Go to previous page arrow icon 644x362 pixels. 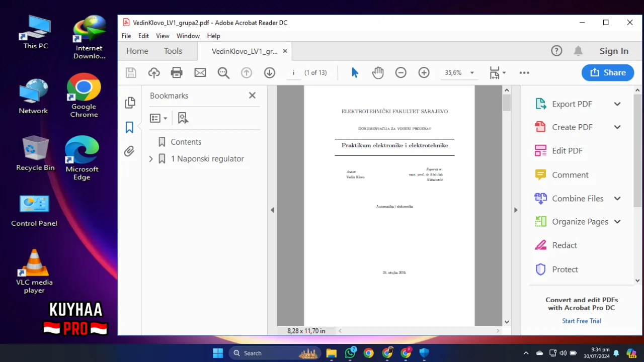point(246,72)
